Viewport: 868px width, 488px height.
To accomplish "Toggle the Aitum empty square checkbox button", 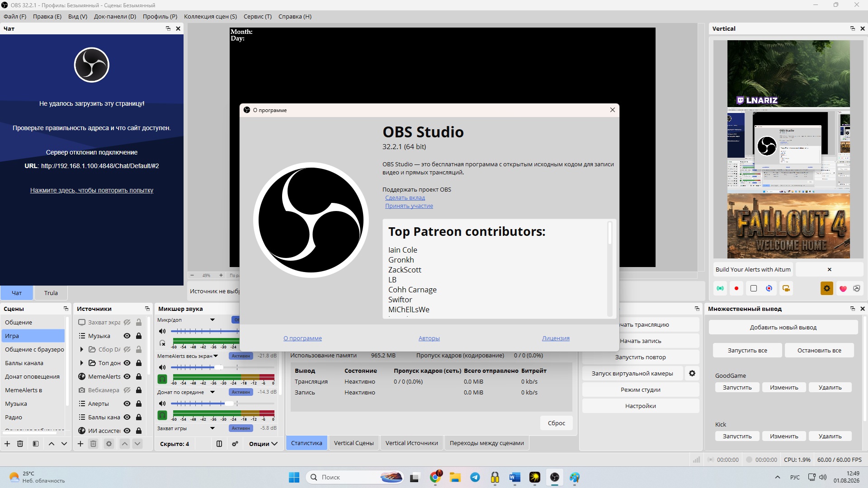I will pos(754,288).
